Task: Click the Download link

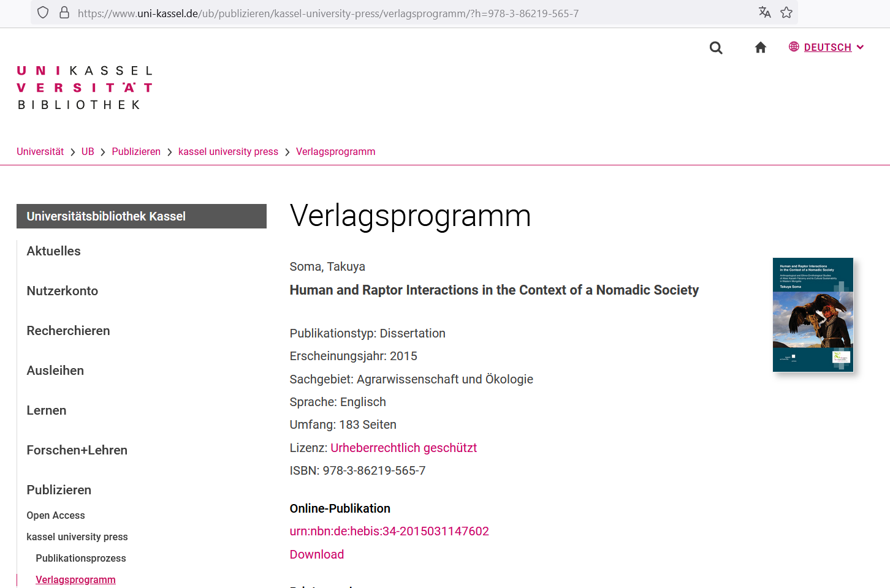Action: click(317, 554)
